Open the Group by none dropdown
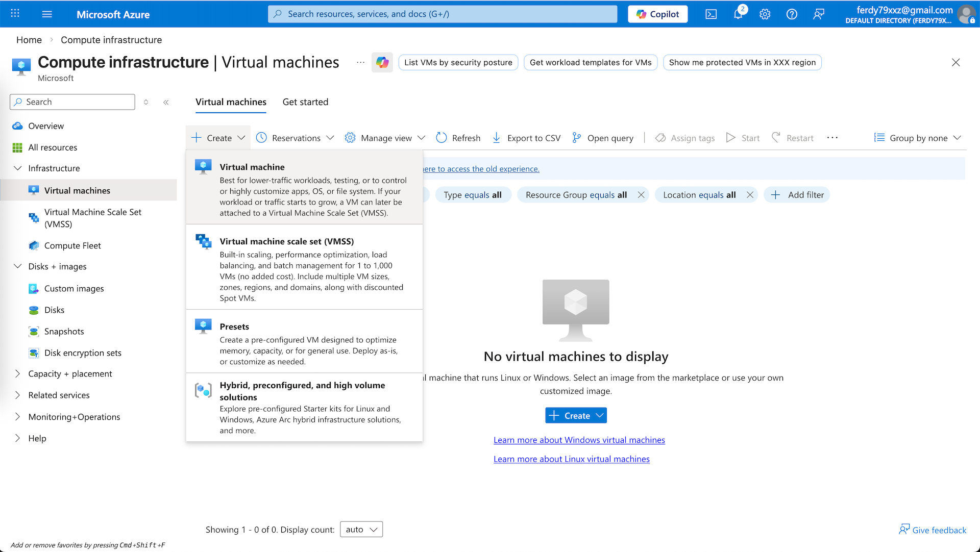The image size is (980, 552). point(917,138)
